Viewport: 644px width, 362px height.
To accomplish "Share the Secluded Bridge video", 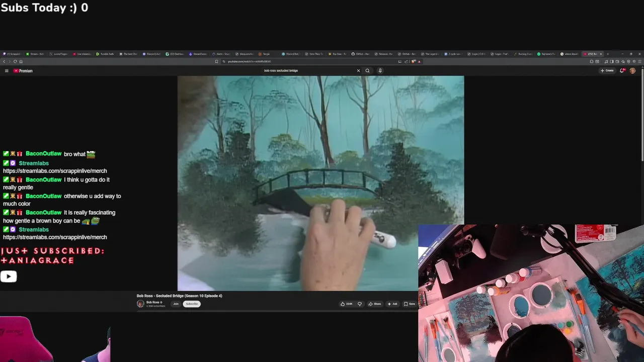I will [x=375, y=304].
